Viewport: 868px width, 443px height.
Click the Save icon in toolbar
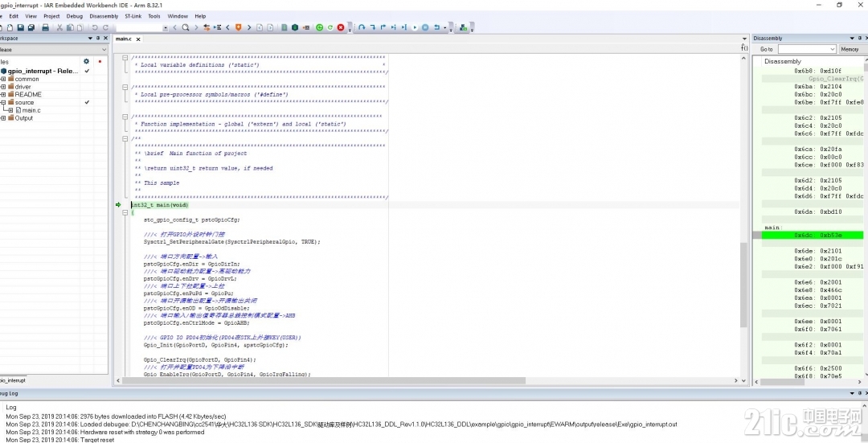[x=20, y=27]
